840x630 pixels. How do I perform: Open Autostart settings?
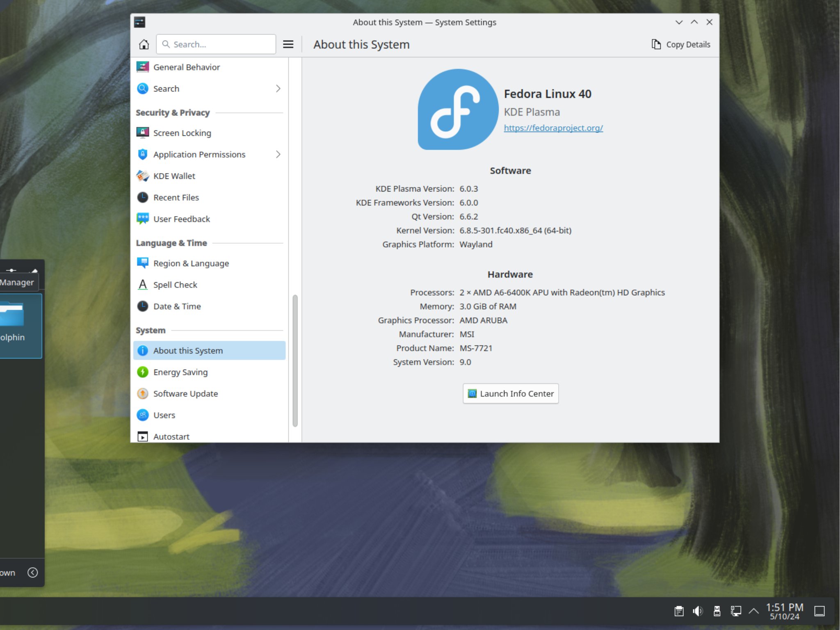(x=210, y=436)
